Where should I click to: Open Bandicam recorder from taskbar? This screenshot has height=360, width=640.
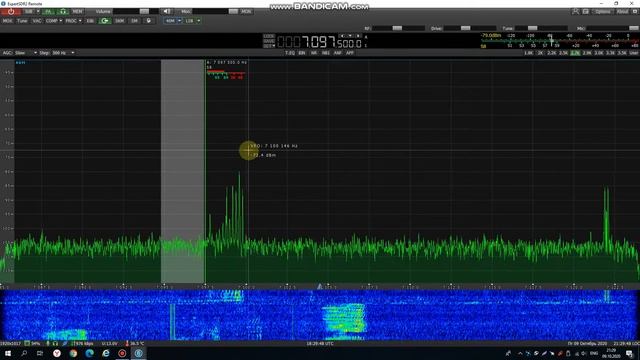(x=122, y=353)
